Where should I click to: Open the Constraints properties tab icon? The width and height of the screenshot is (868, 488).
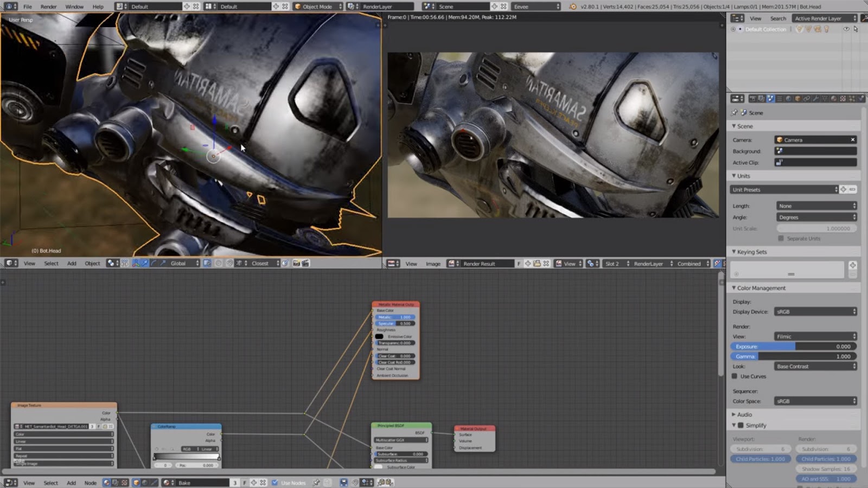[x=807, y=99]
